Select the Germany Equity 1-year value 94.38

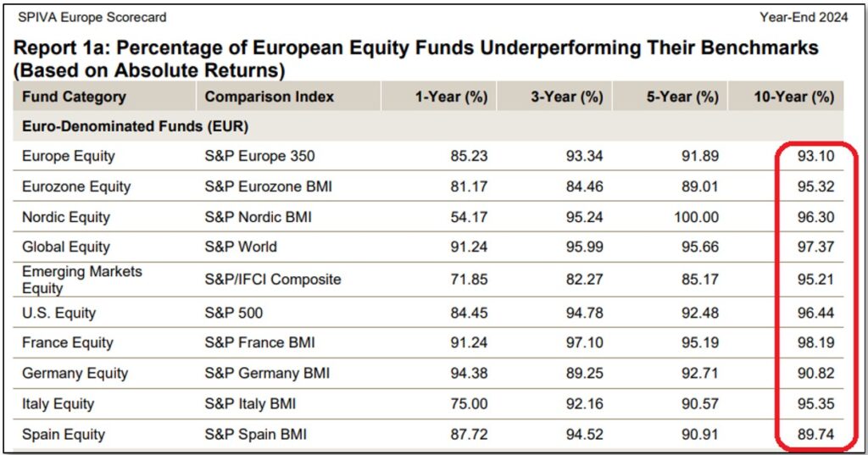coord(470,374)
